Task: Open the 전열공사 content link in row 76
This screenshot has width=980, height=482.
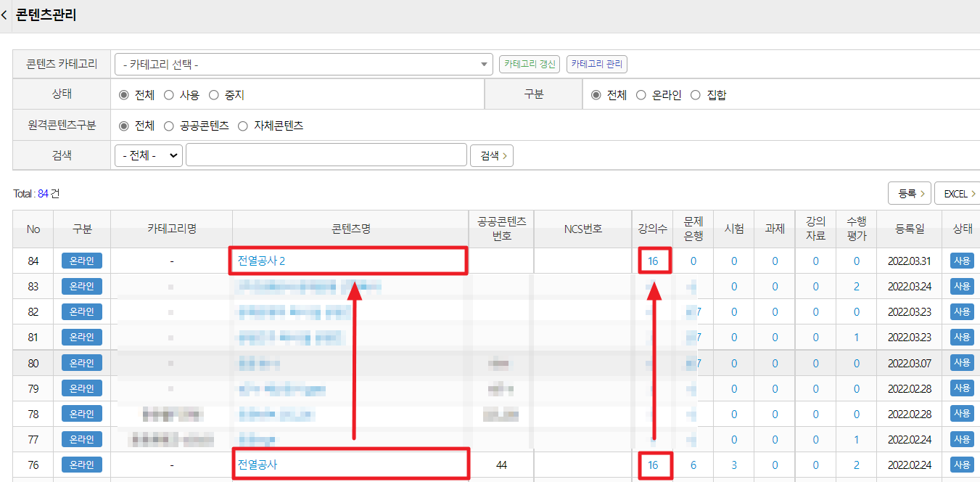Action: click(x=258, y=465)
